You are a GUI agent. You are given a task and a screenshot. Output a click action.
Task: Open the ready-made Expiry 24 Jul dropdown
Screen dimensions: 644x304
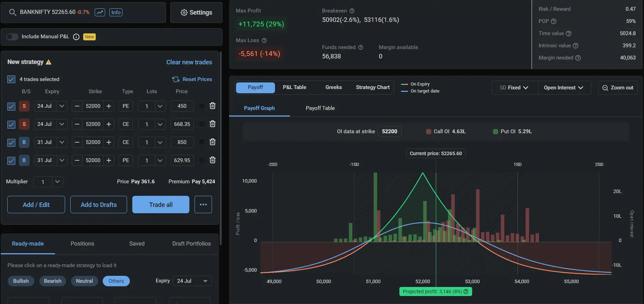coord(193,281)
